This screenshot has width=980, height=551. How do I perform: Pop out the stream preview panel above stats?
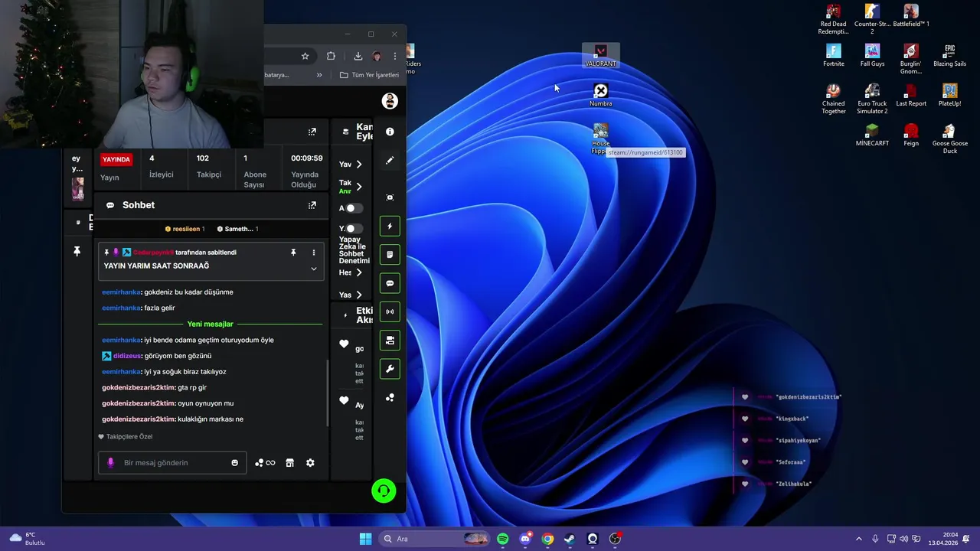point(312,132)
